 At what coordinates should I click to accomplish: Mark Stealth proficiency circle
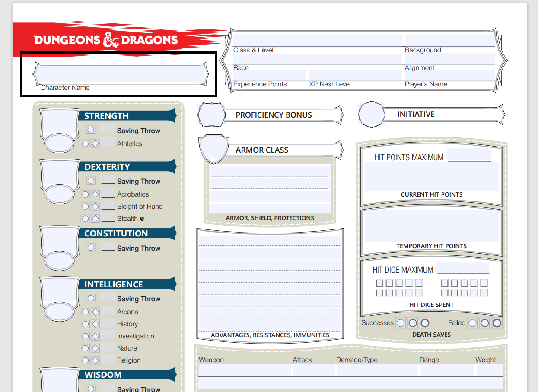(x=86, y=219)
